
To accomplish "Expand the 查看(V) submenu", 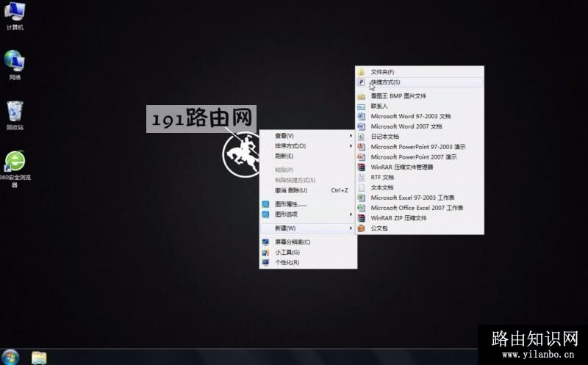I will 308,136.
